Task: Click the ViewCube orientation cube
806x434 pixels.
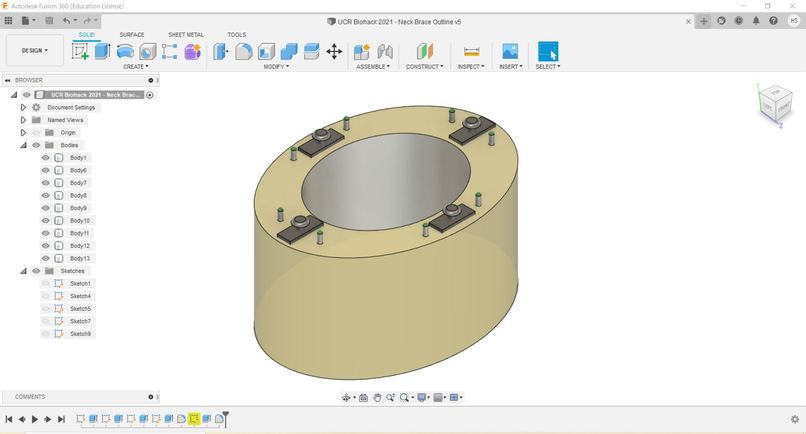Action: (775, 105)
